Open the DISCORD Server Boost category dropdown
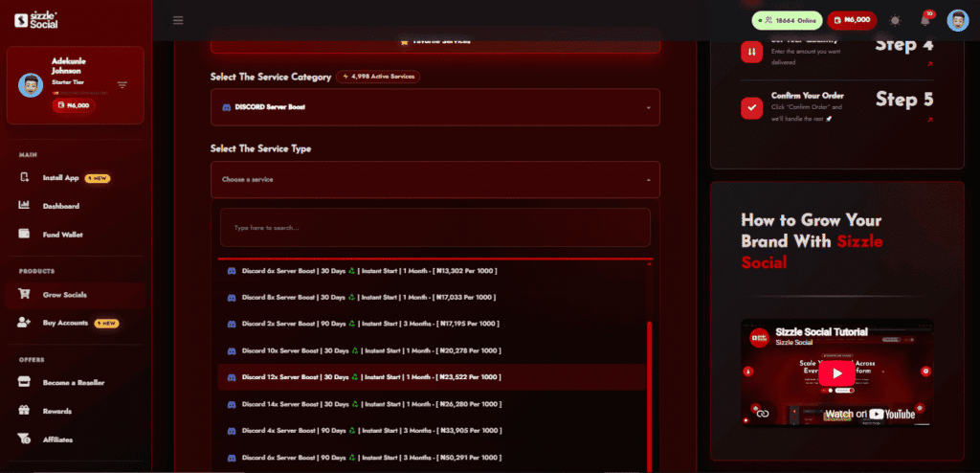The width and height of the screenshot is (980, 473). (x=435, y=107)
